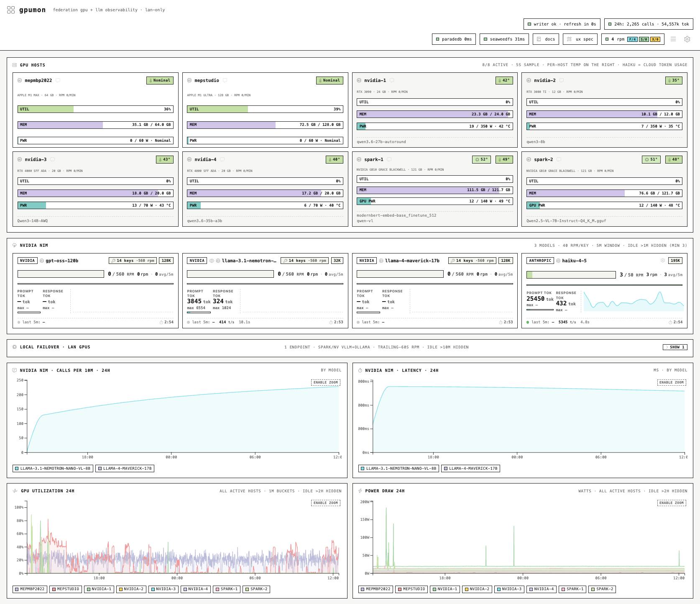The width and height of the screenshot is (700, 604).
Task: Click the gear icon on haiku-4-5 card
Action: [663, 261]
